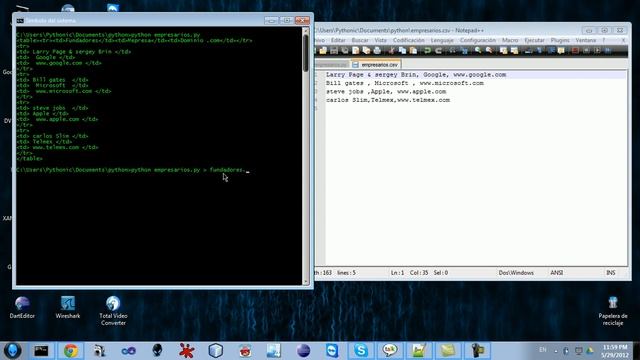The height and width of the screenshot is (360, 640).
Task: Open the Codificación menu
Action: (x=409, y=40)
